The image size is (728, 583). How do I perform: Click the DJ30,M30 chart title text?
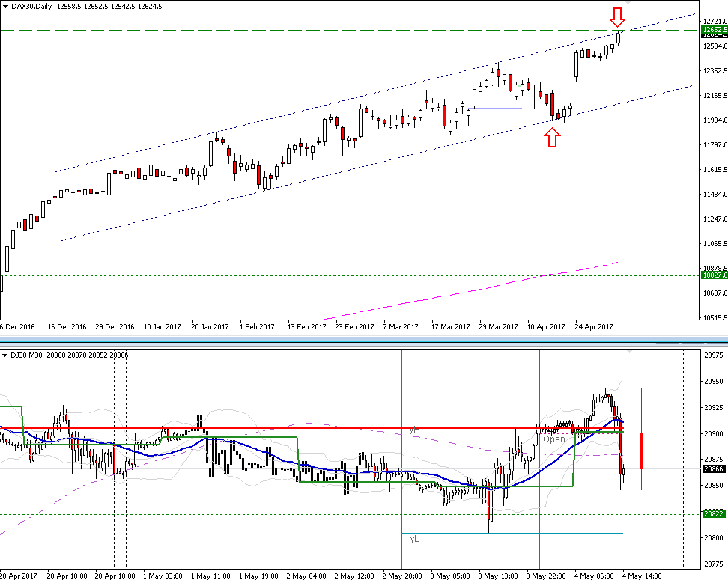[x=34, y=354]
